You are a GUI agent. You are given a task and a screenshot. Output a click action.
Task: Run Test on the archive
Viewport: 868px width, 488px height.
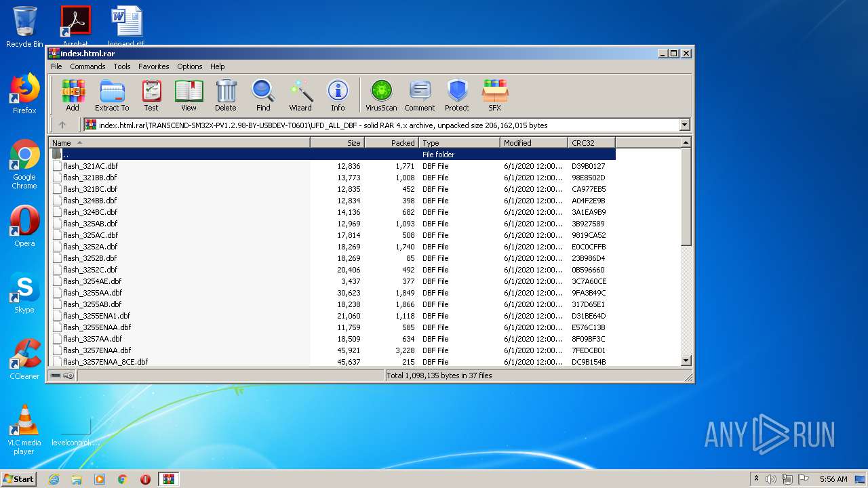(x=151, y=95)
